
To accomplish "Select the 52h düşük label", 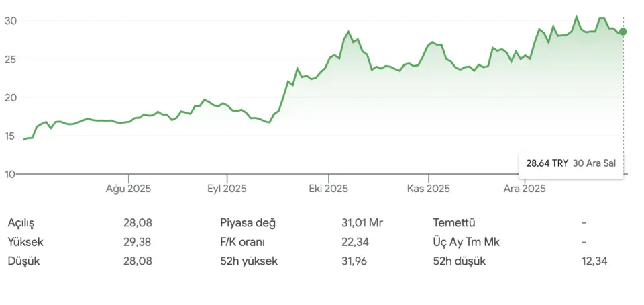I will point(460,261).
